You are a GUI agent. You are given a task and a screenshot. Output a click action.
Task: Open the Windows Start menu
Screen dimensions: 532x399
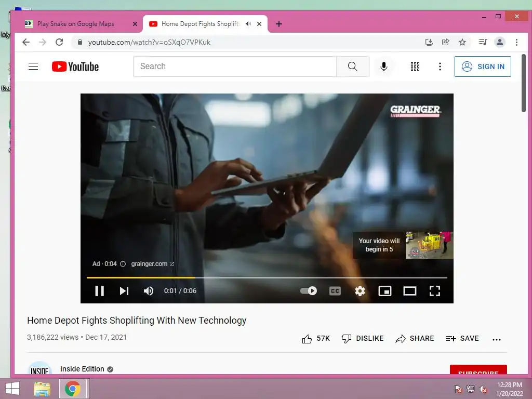[12, 389]
